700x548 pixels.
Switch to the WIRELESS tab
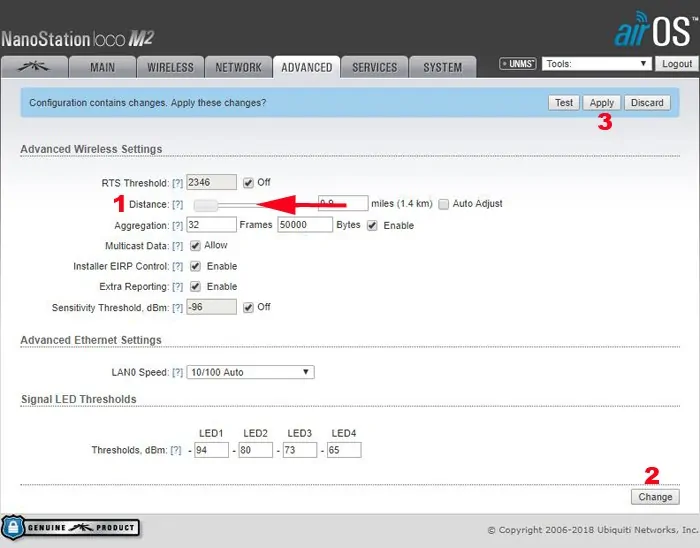170,67
